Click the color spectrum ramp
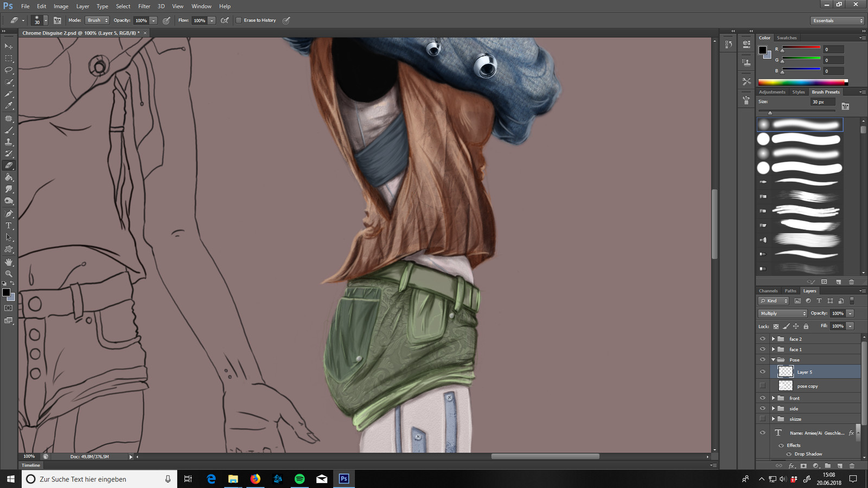Viewport: 868px width, 488px height. coord(803,82)
